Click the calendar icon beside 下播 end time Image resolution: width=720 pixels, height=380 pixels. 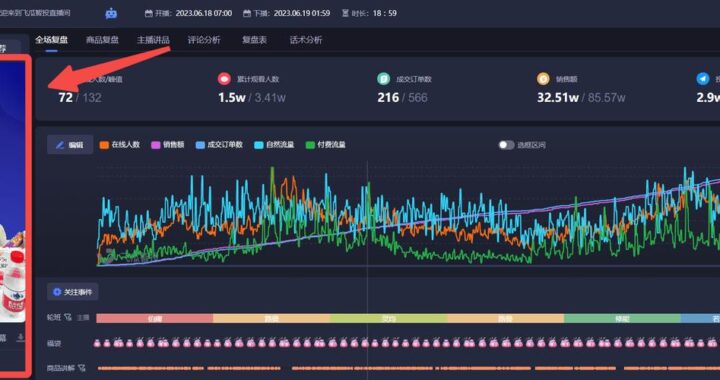(247, 14)
